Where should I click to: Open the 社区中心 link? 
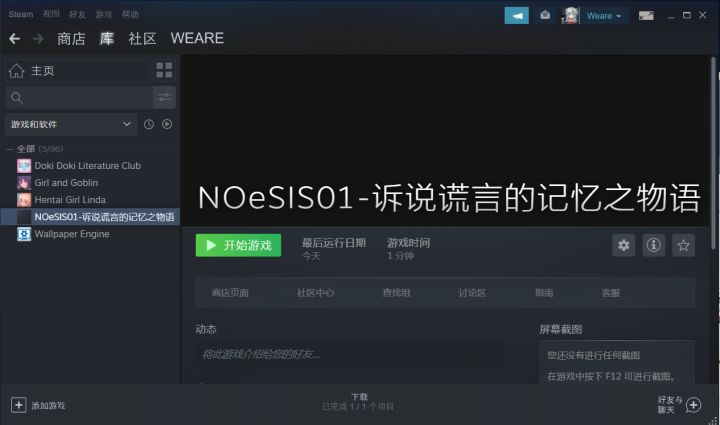(x=315, y=293)
